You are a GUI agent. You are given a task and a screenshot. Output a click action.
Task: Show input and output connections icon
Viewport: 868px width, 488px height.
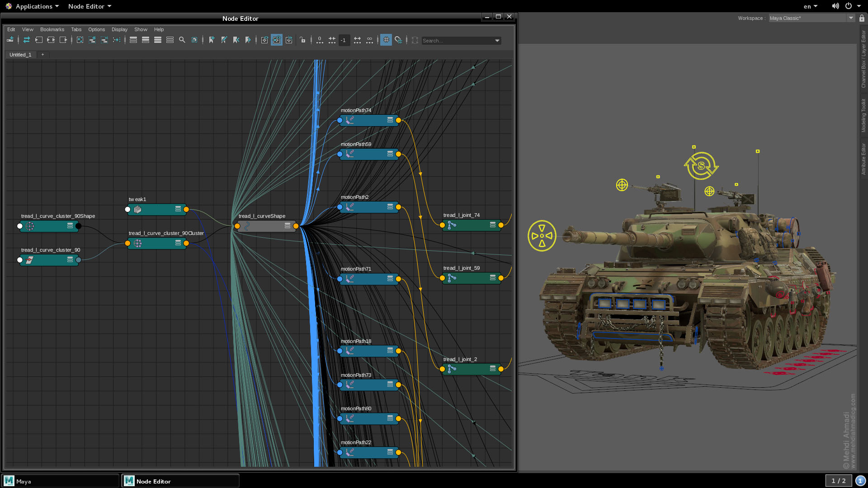click(51, 40)
